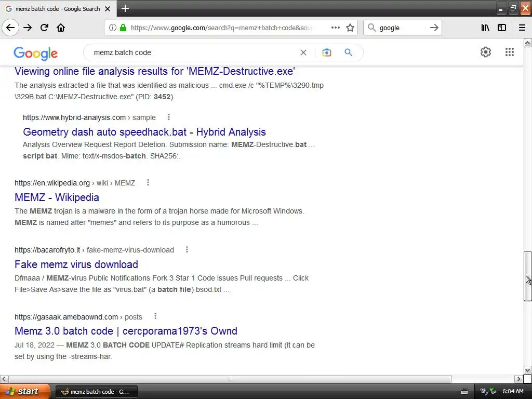Click the bacarofryto.it URL text
Screen dimensions: 532x399
tap(95, 250)
